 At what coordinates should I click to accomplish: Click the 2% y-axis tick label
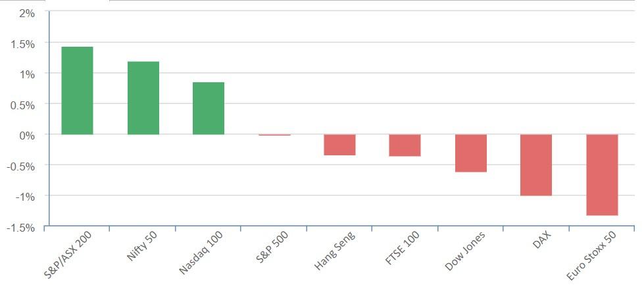tap(27, 13)
